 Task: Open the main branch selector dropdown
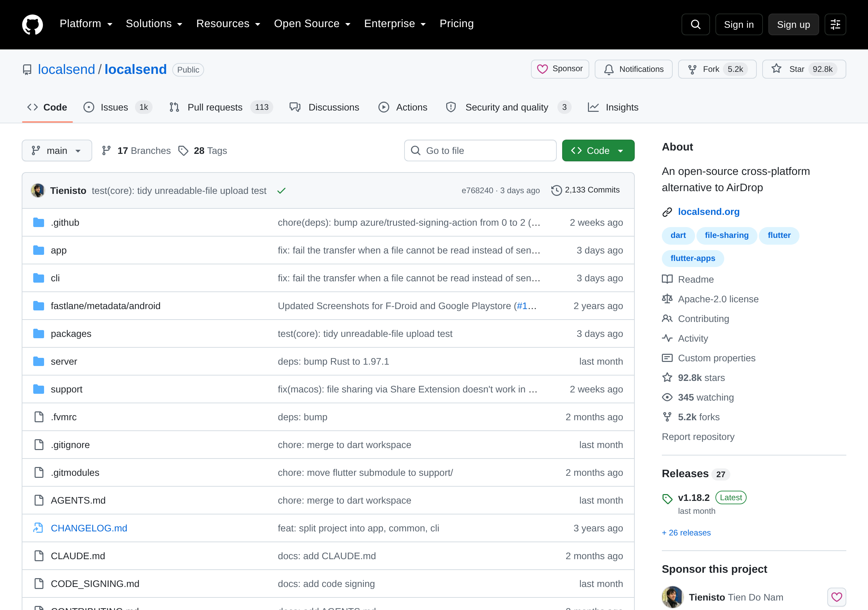[57, 150]
